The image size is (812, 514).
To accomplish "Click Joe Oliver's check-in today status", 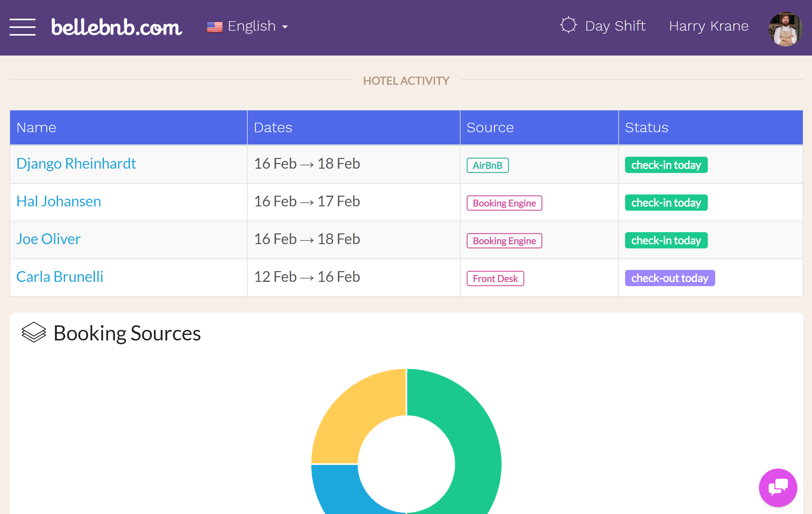I will pyautogui.click(x=666, y=241).
